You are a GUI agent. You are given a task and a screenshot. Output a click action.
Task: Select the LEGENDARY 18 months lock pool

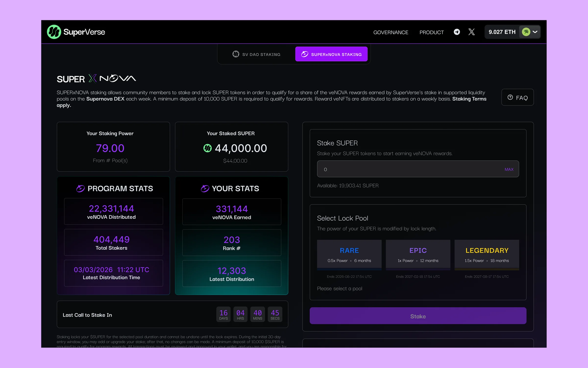(487, 255)
